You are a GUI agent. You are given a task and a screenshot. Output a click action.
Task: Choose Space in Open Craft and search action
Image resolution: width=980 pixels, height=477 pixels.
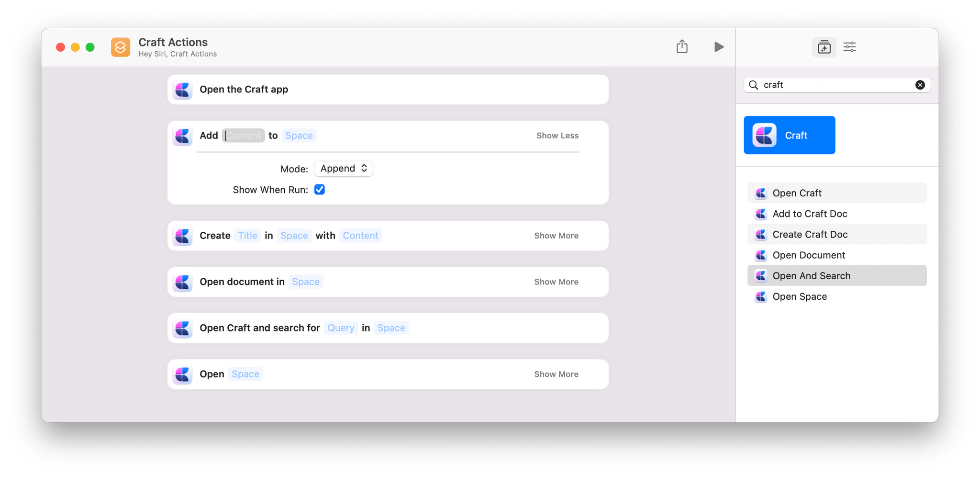click(391, 328)
